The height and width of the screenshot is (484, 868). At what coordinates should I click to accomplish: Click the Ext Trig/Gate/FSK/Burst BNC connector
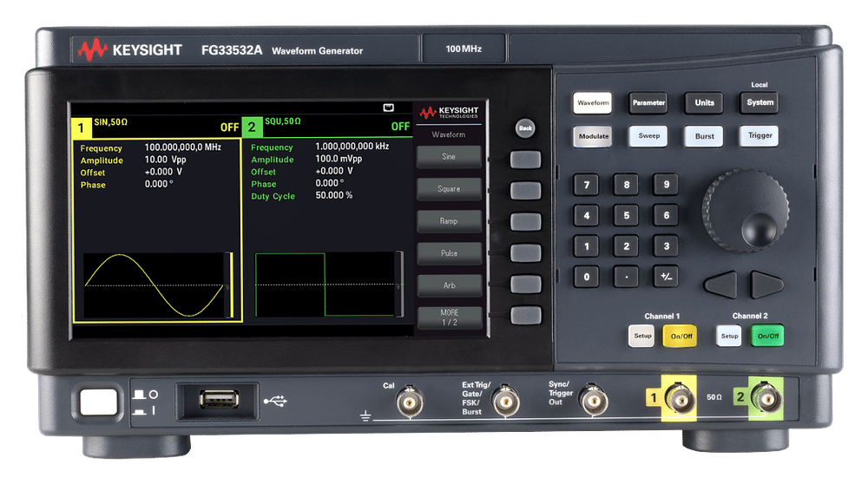click(506, 402)
